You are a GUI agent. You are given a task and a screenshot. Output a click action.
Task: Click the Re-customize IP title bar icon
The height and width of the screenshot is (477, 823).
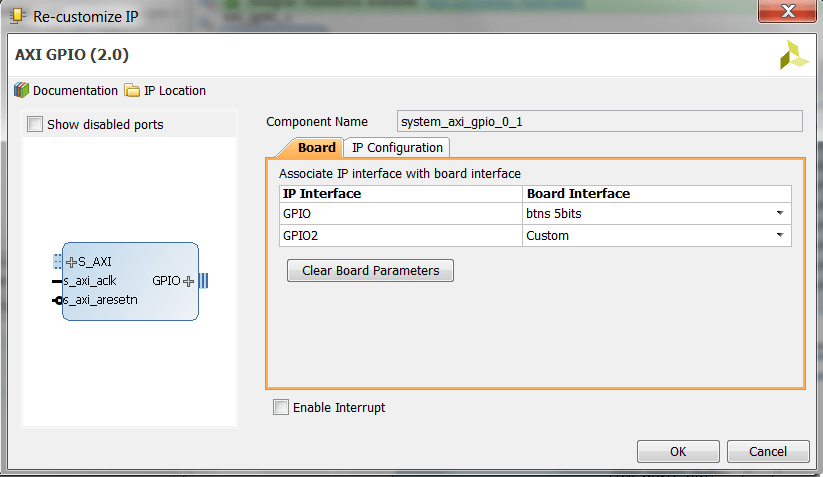click(16, 17)
